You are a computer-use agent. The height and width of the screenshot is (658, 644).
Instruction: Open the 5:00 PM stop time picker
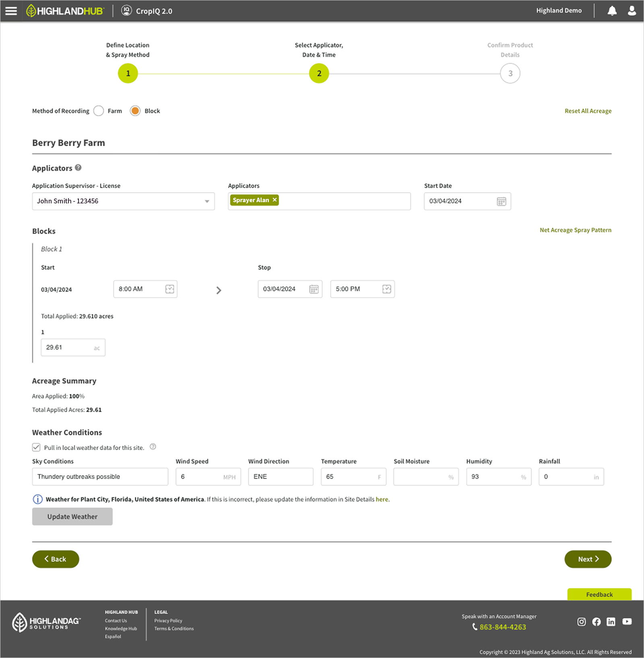click(386, 289)
